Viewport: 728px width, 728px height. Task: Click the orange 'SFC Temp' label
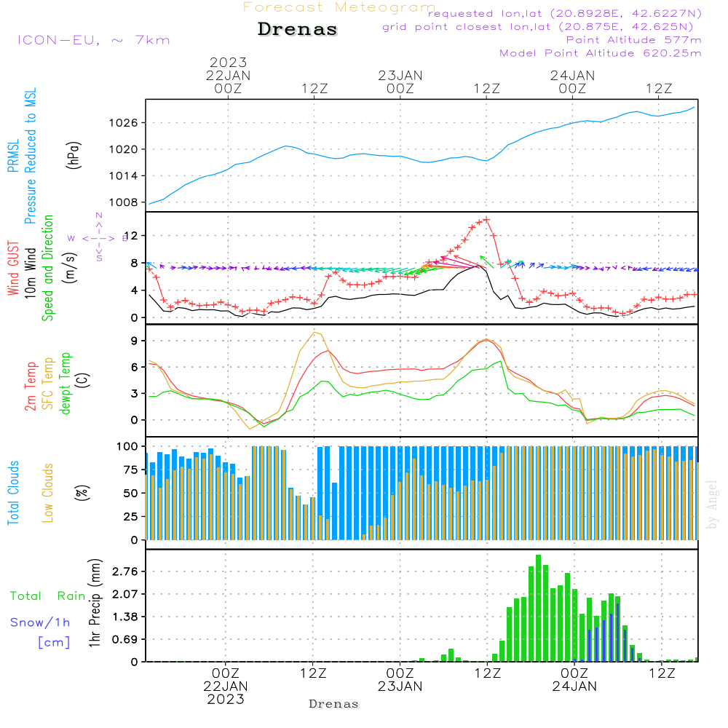(48, 384)
